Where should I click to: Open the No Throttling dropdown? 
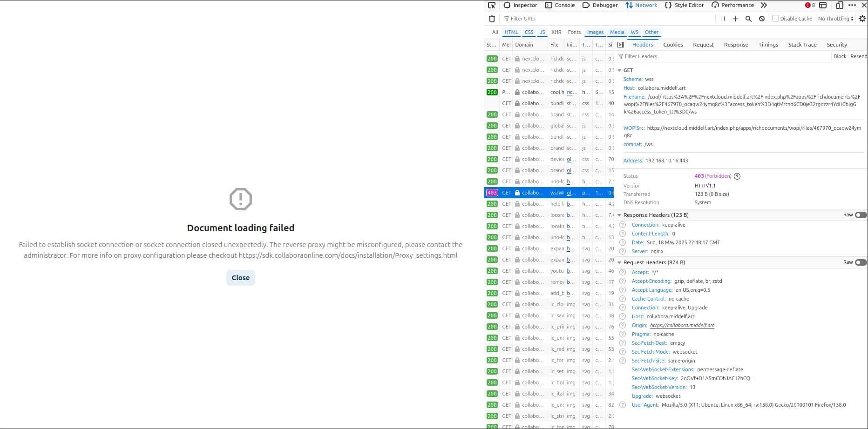(x=836, y=19)
